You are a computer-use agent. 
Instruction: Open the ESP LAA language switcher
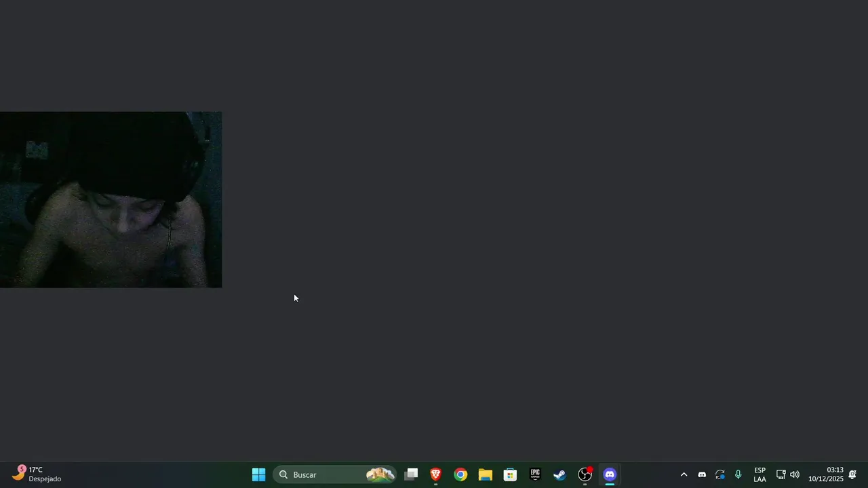pos(759,474)
